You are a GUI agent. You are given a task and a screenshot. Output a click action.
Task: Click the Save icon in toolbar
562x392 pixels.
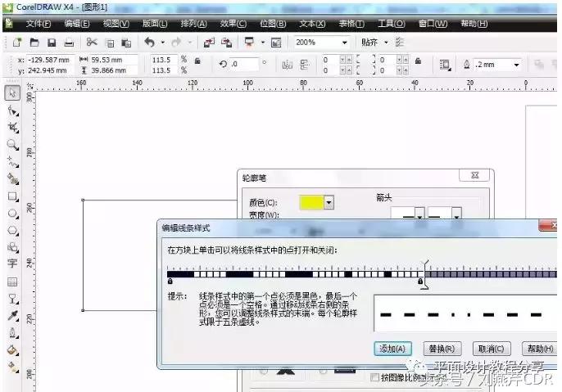[52, 43]
